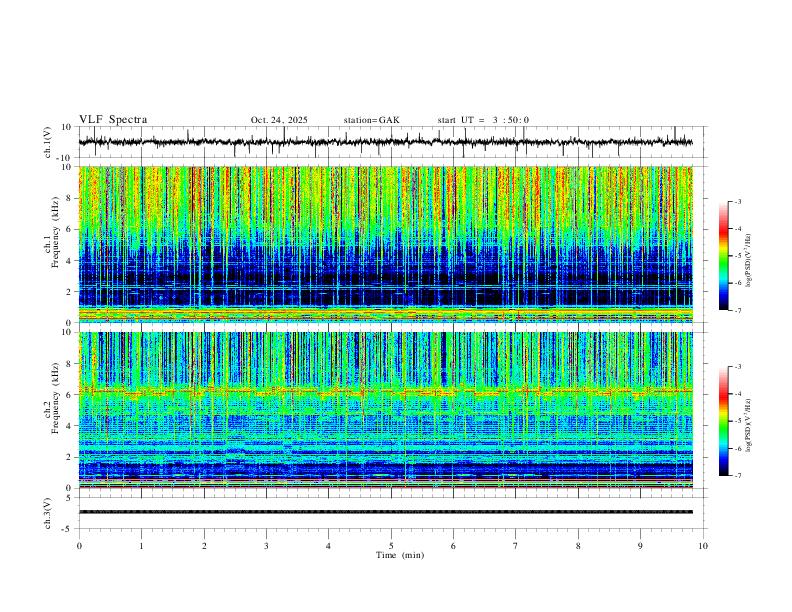Click the station=GAK label

tap(371, 120)
